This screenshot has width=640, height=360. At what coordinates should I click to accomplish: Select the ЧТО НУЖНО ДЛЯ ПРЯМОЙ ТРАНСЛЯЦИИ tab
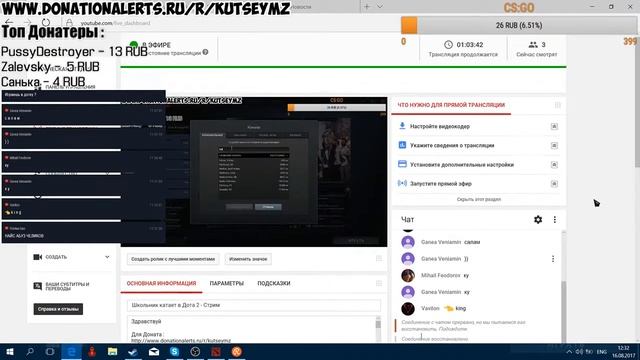pos(451,105)
